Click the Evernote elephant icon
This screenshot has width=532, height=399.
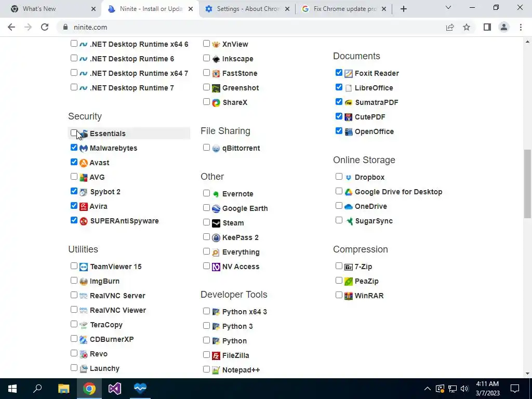(x=216, y=194)
